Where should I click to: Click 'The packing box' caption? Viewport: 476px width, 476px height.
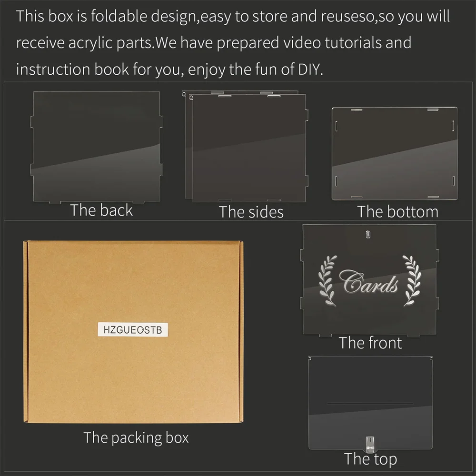pos(136,438)
